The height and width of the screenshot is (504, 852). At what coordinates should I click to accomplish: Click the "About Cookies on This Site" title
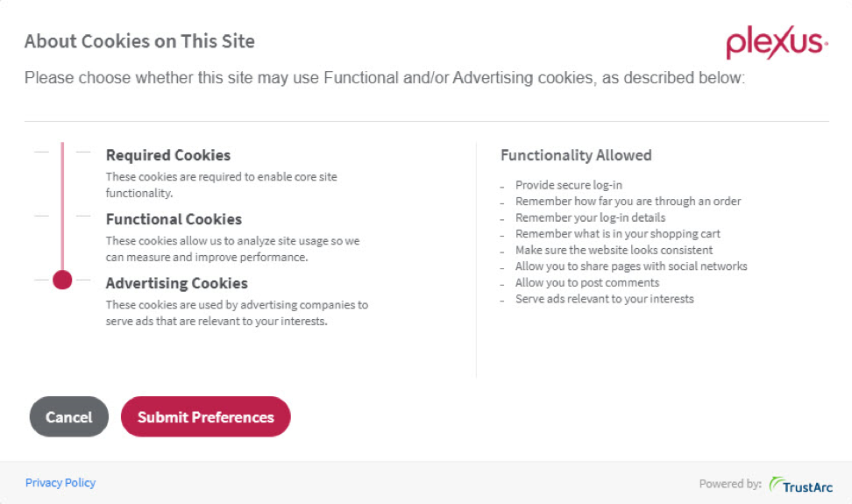coord(139,41)
